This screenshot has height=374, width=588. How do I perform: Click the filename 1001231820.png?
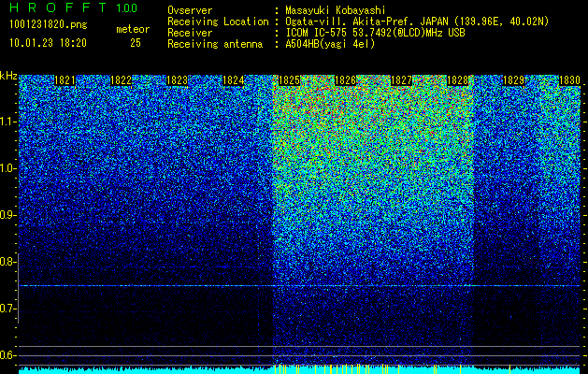pos(49,25)
